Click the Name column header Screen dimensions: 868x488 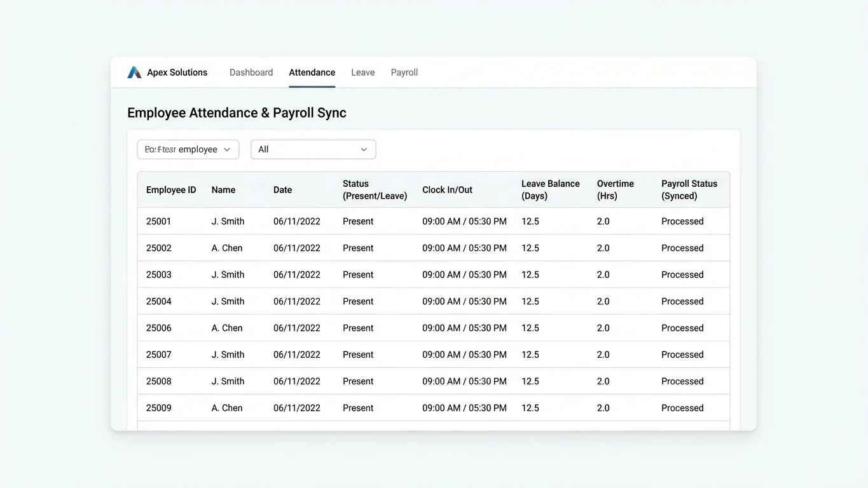point(223,189)
